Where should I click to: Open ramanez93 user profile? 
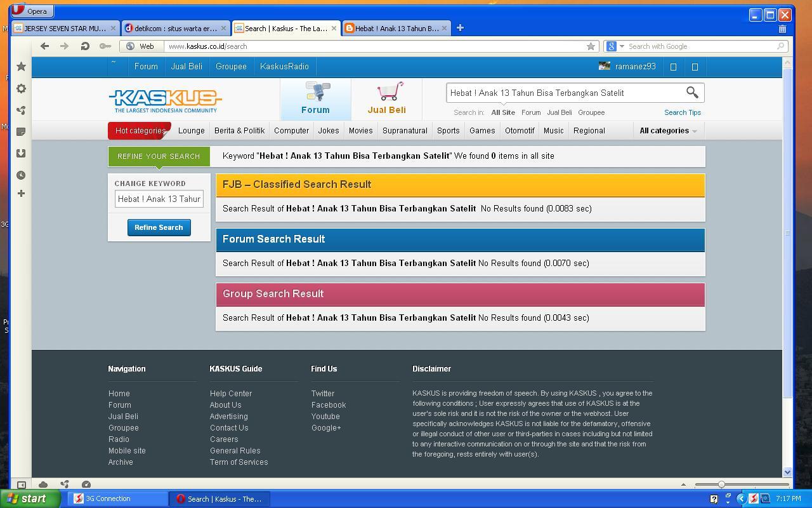(627, 66)
